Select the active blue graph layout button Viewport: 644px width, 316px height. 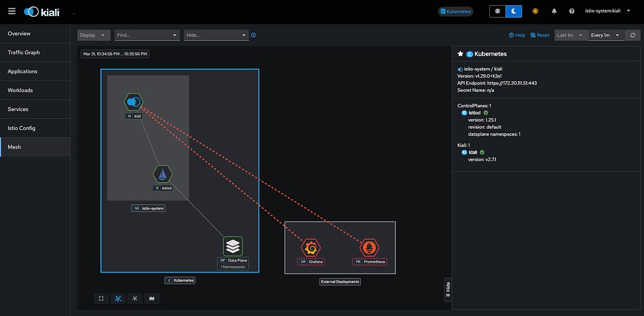coord(118,298)
